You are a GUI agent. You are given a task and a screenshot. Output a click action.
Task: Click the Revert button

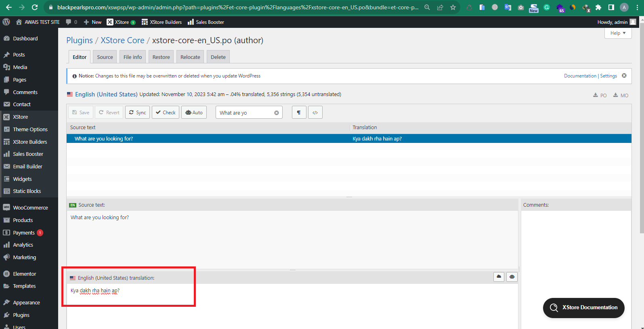[109, 112]
